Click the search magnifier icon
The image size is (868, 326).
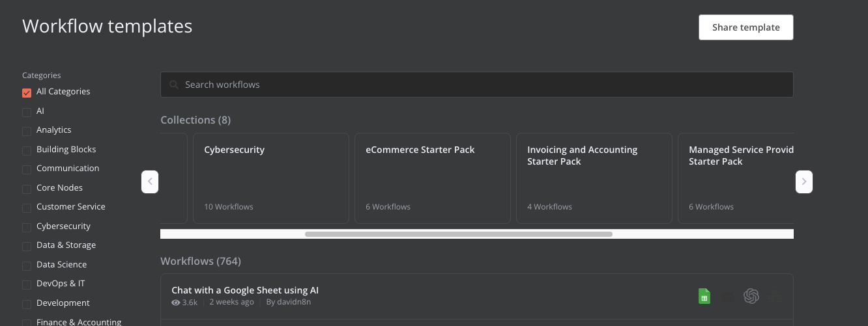click(x=174, y=85)
